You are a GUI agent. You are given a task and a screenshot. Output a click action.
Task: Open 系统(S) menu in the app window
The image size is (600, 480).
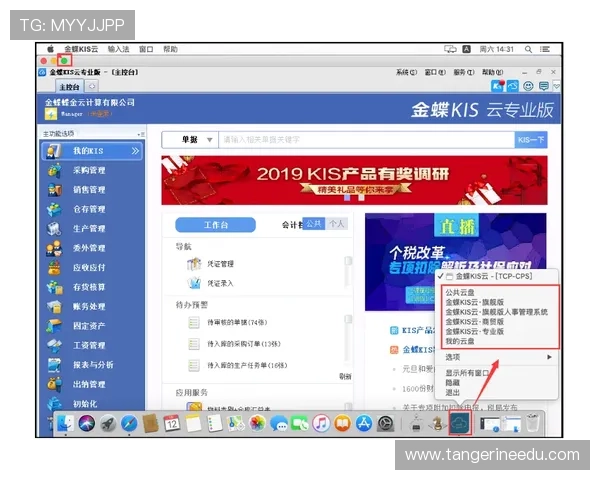coord(406,72)
